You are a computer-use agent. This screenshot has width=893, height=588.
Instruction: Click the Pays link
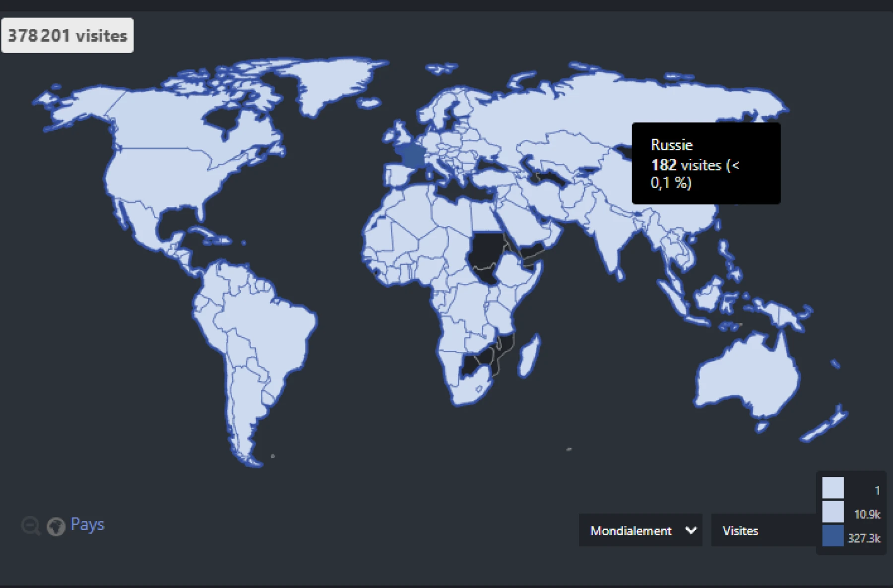(87, 524)
